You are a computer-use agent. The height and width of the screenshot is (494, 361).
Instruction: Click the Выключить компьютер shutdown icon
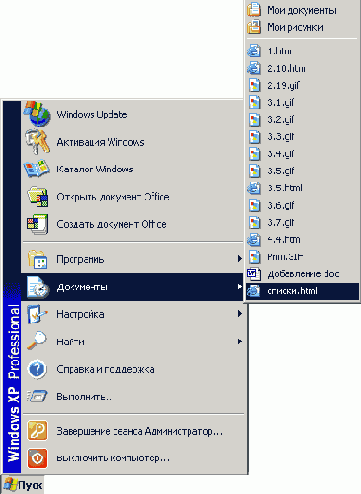click(37, 458)
